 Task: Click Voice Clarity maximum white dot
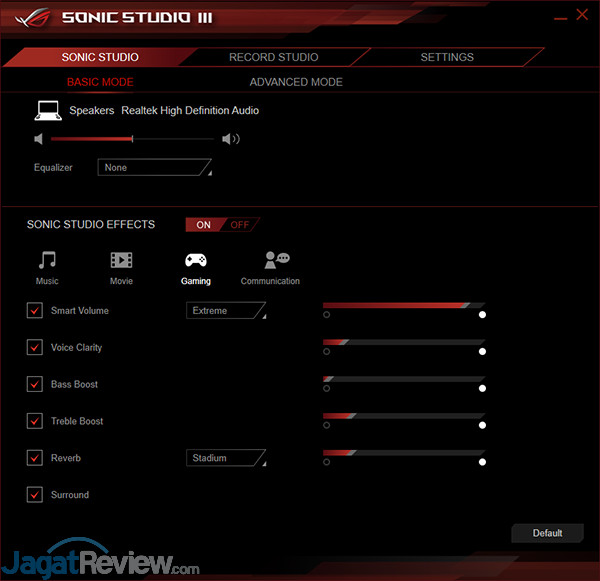pos(482,351)
